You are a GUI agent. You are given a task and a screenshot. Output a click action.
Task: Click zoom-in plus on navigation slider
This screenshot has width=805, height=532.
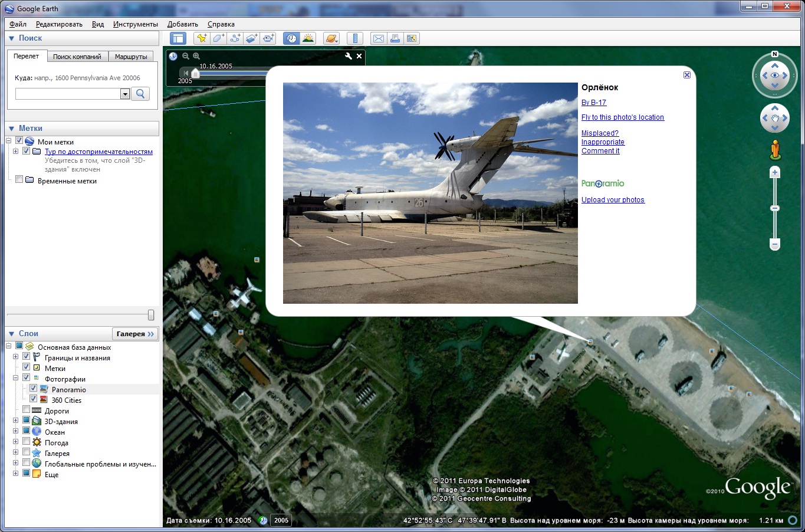tap(776, 172)
